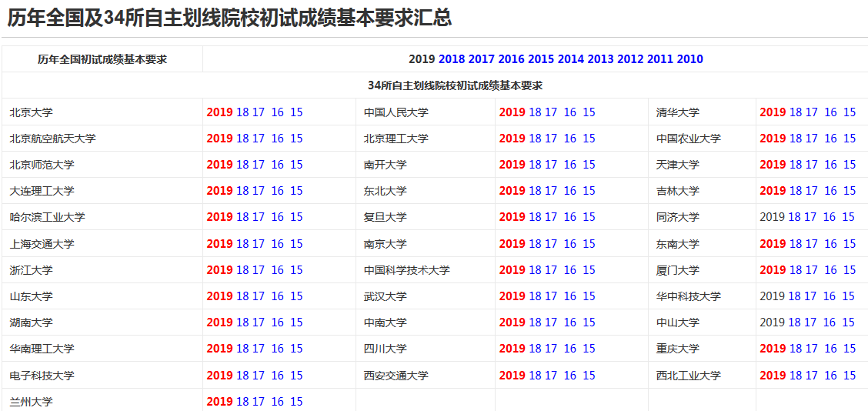Click 16 link for 西安交通大学
The height and width of the screenshot is (411, 868).
[x=570, y=376]
